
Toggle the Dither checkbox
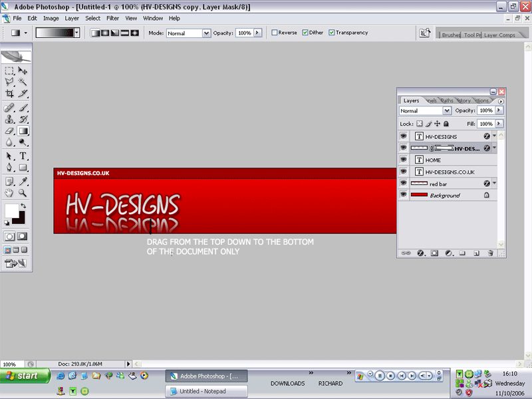305,33
